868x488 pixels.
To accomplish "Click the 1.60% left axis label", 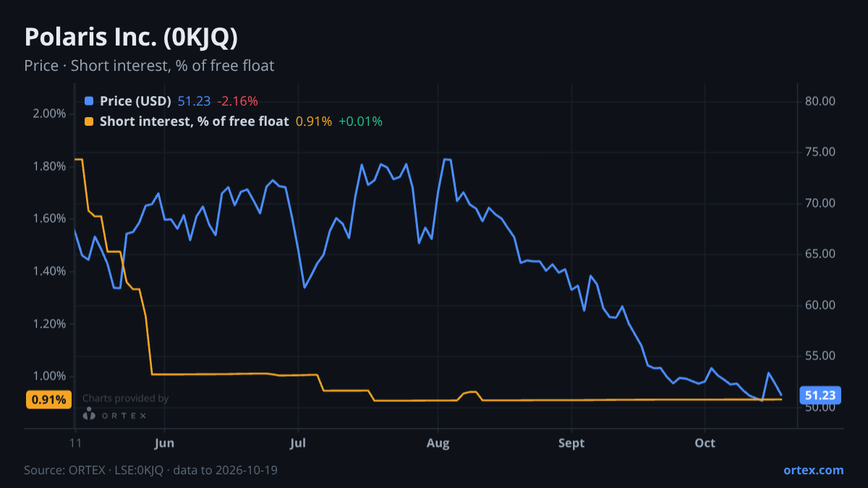I will click(50, 218).
